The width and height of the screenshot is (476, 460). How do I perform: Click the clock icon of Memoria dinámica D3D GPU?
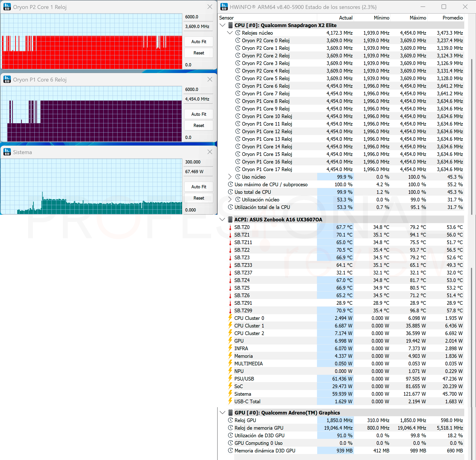tap(231, 451)
